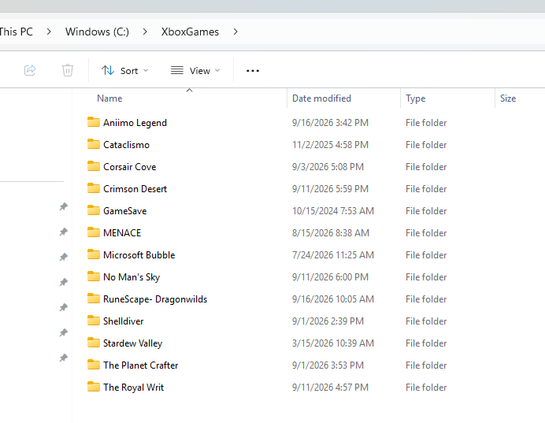Sort by the Size column header

508,98
